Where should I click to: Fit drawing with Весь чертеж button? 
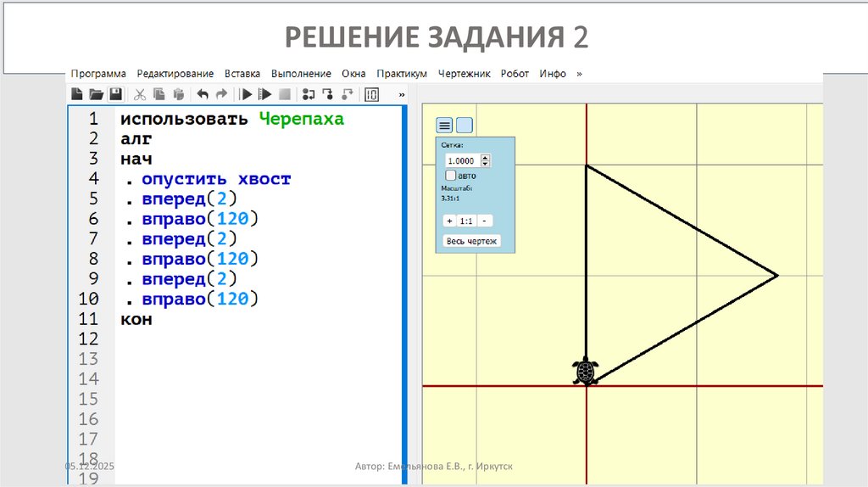[471, 241]
